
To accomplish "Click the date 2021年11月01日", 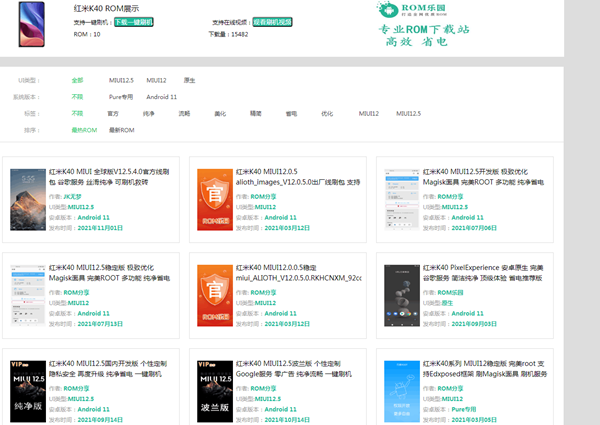I will tap(100, 228).
